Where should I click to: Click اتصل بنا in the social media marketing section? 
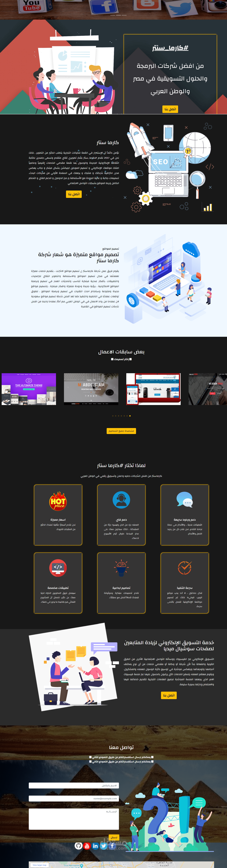tap(169, 695)
